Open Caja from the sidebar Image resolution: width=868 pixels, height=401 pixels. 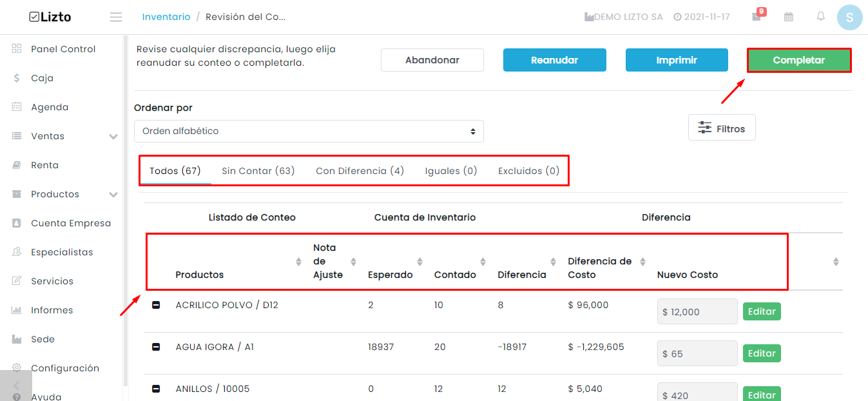[42, 78]
